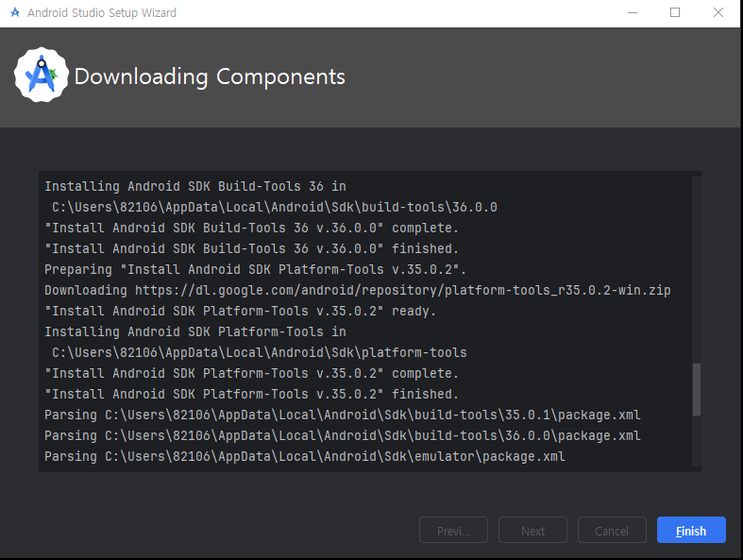Maximize the Setup Wizard window
743x560 pixels.
[x=675, y=13]
